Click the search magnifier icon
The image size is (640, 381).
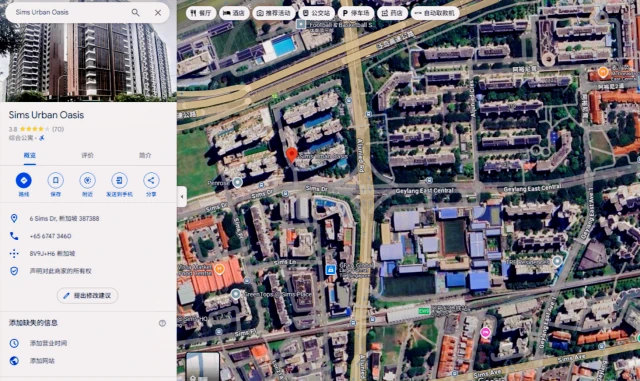coord(135,13)
